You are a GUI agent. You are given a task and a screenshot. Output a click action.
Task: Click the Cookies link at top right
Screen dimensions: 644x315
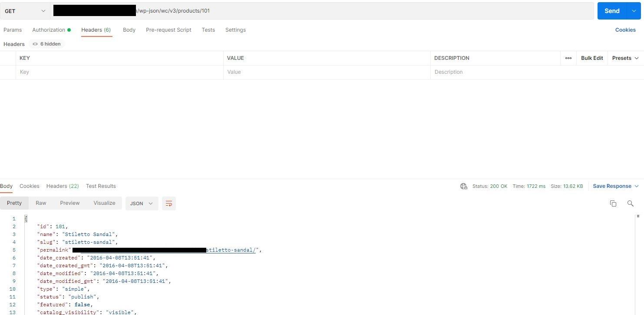[625, 30]
